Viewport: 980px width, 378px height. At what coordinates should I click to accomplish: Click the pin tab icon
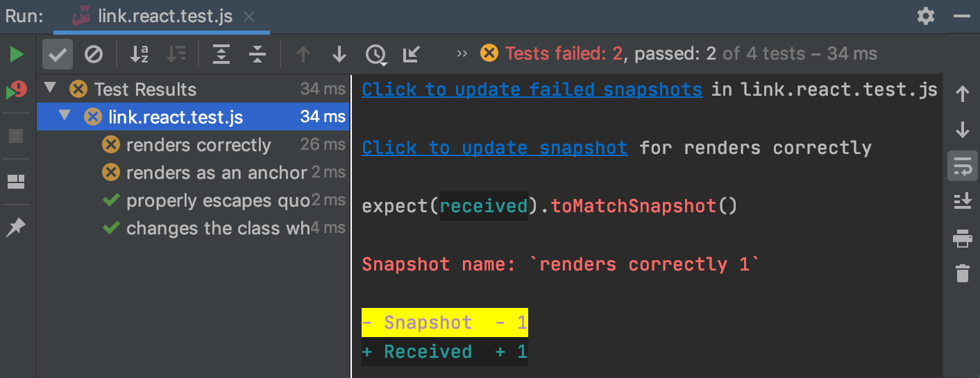(16, 227)
